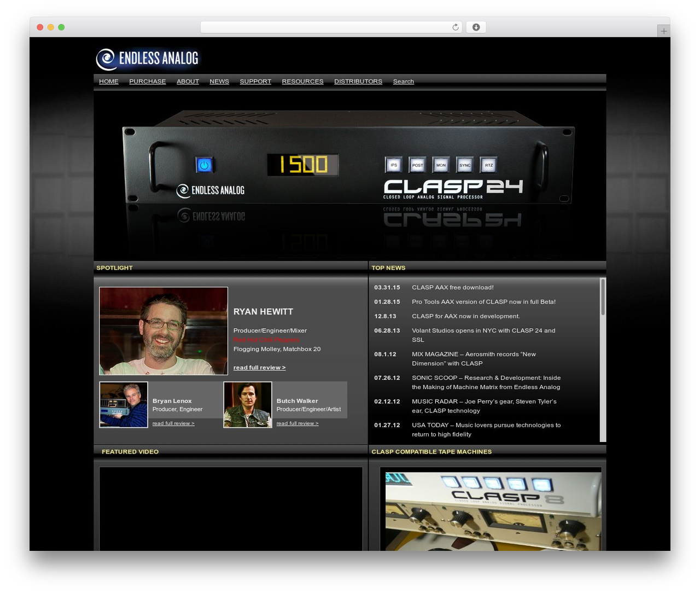Image resolution: width=700 pixels, height=593 pixels.
Task: Open the RESOURCES menu item
Action: coord(302,82)
